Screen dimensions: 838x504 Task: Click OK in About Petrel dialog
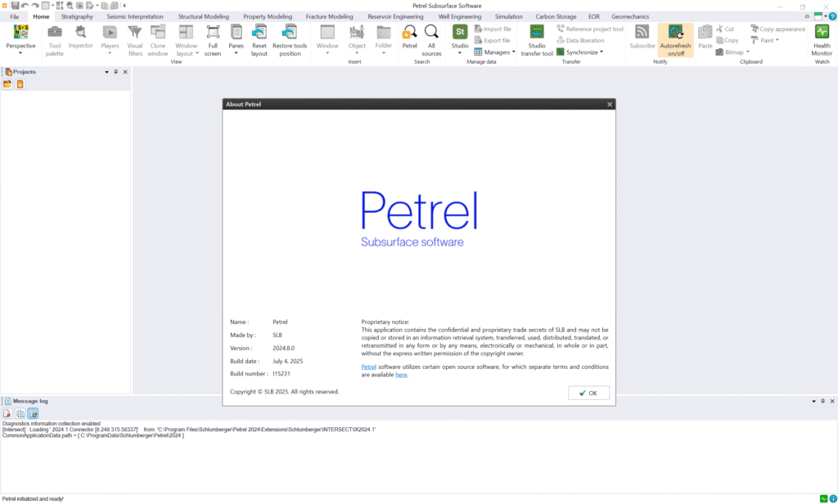tap(588, 393)
